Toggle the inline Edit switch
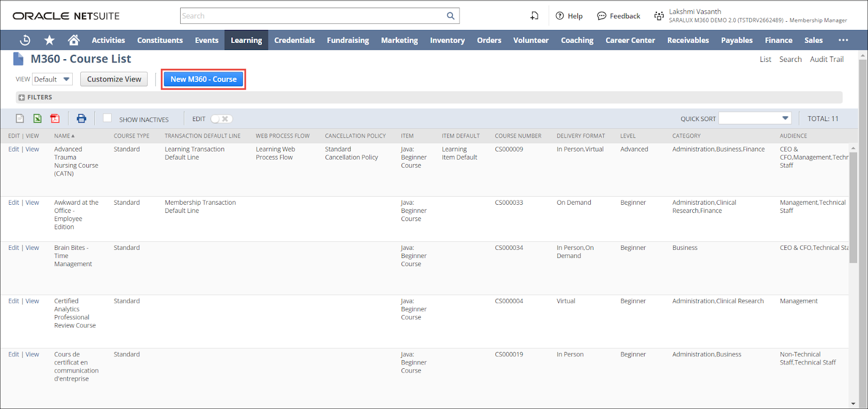 click(221, 119)
